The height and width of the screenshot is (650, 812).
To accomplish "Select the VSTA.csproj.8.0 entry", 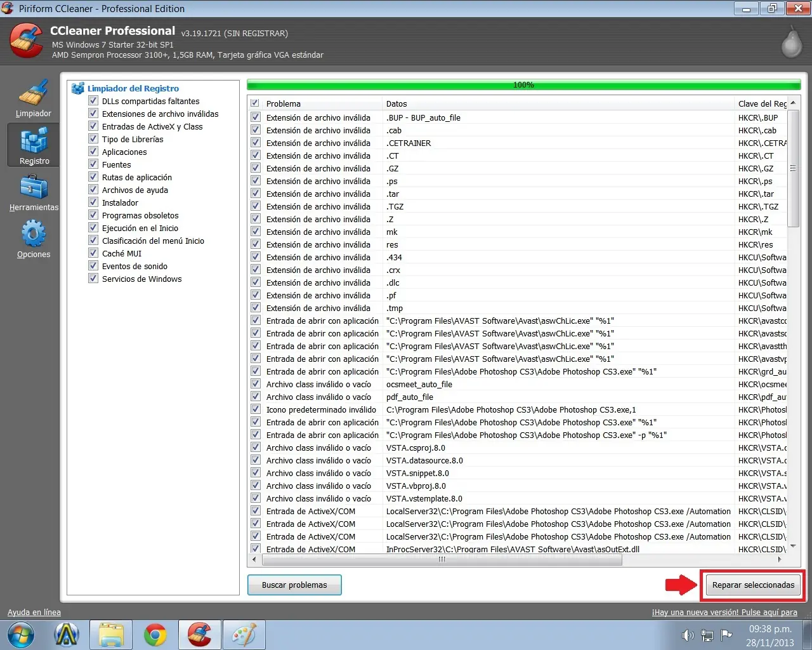I will (x=416, y=448).
